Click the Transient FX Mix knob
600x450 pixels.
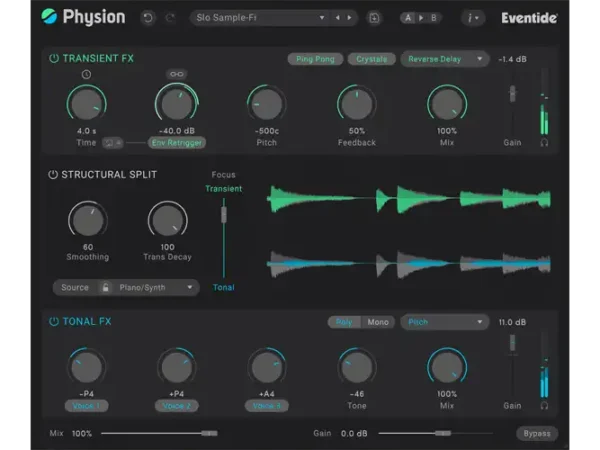[447, 104]
